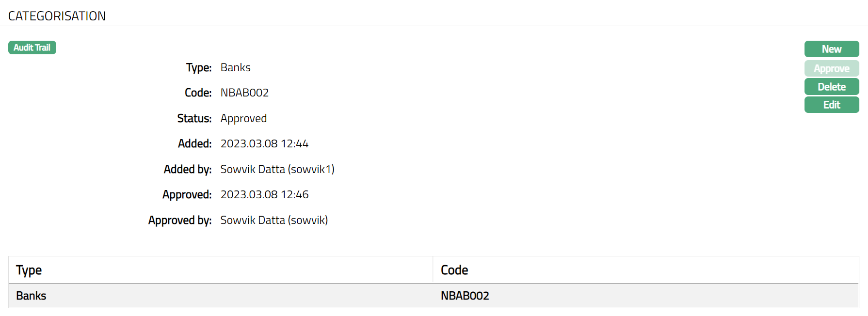This screenshot has height=316, width=868.
Task: Click the approver name Sowvik Datta (sowvik)
Action: tap(274, 220)
